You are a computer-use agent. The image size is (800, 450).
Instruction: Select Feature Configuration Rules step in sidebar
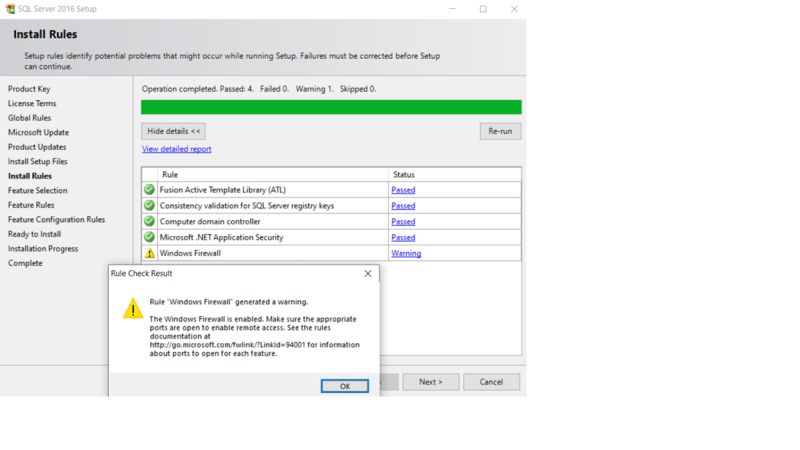point(57,219)
